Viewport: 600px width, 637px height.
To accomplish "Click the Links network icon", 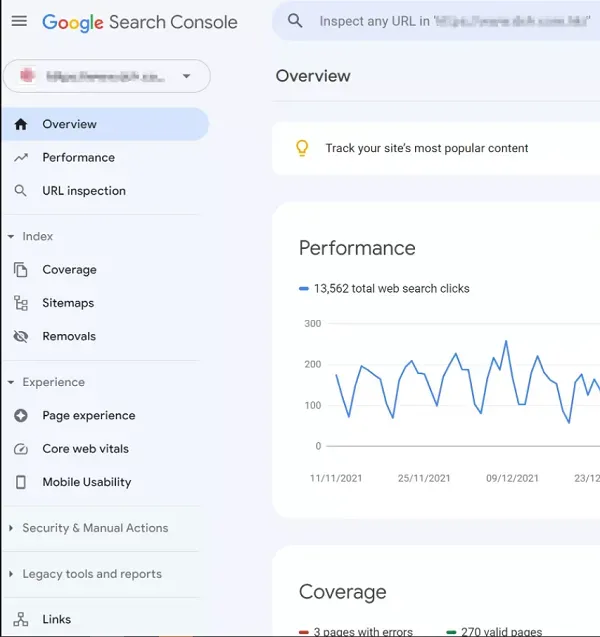I will 21,620.
